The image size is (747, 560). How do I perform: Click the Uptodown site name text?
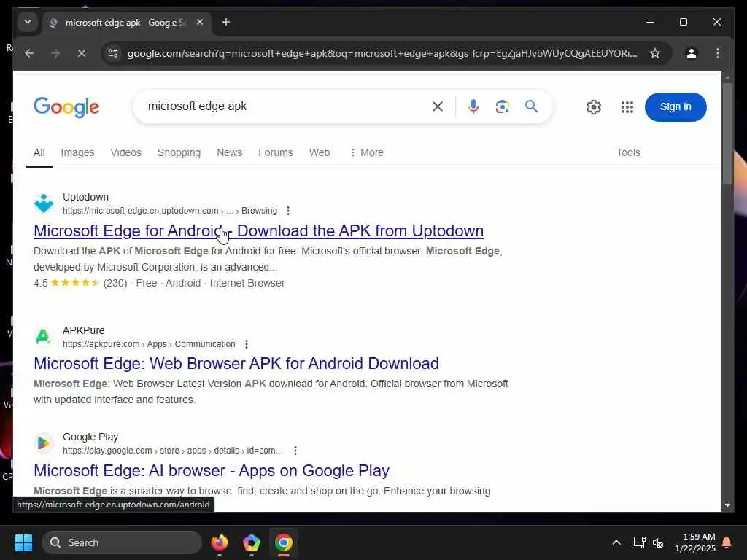tap(86, 197)
